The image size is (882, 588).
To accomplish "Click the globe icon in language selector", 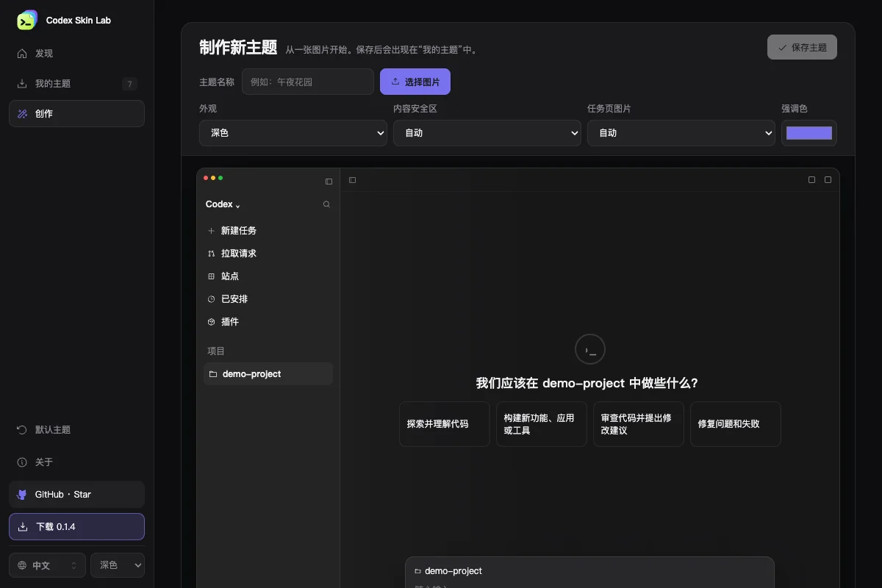I will [x=22, y=565].
